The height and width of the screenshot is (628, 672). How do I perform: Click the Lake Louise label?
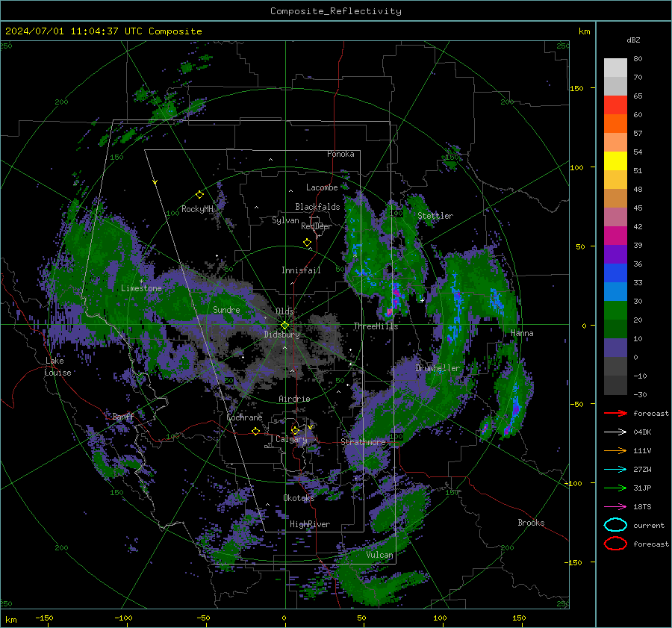tap(57, 367)
